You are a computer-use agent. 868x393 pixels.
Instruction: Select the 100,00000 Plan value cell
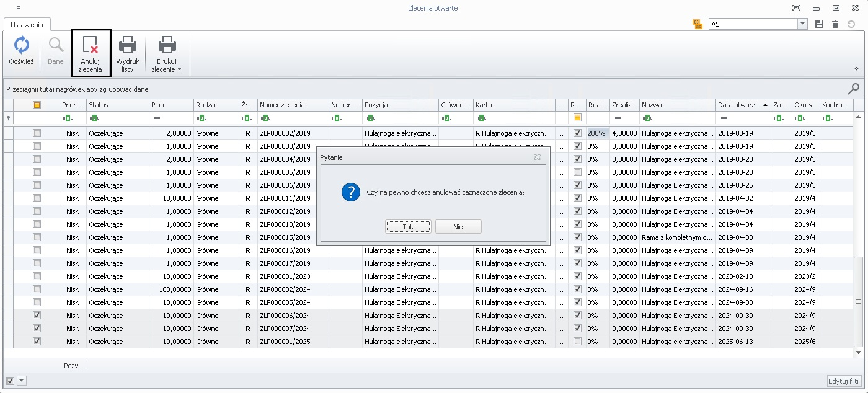pyautogui.click(x=171, y=289)
